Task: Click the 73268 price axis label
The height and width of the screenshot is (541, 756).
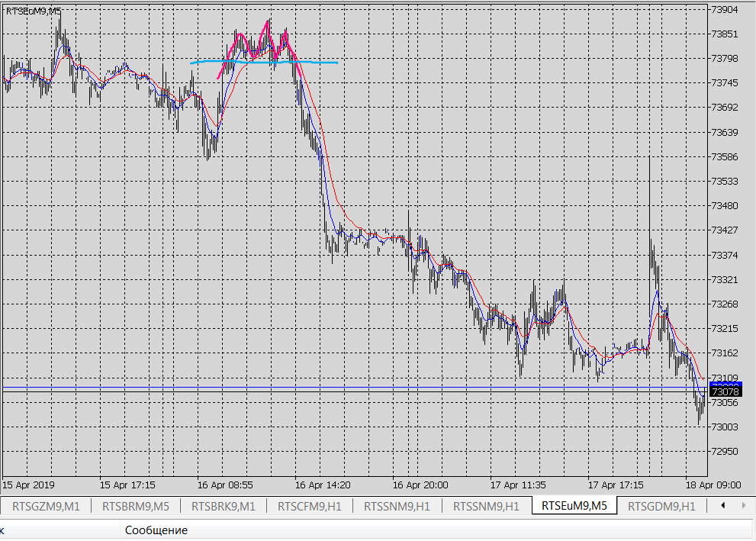Action: [725, 304]
